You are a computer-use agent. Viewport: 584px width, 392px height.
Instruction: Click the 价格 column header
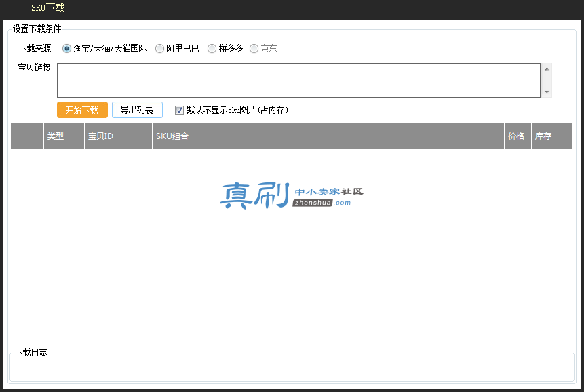tap(518, 136)
